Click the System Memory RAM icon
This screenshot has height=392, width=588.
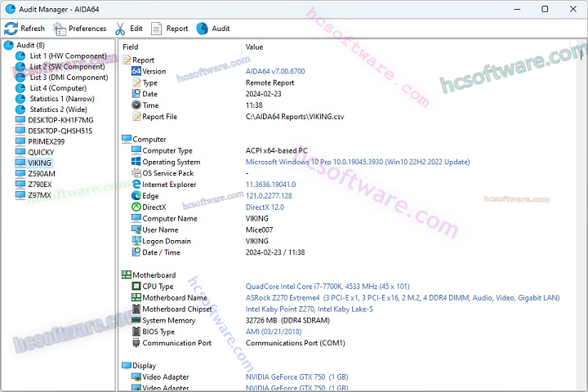point(136,320)
